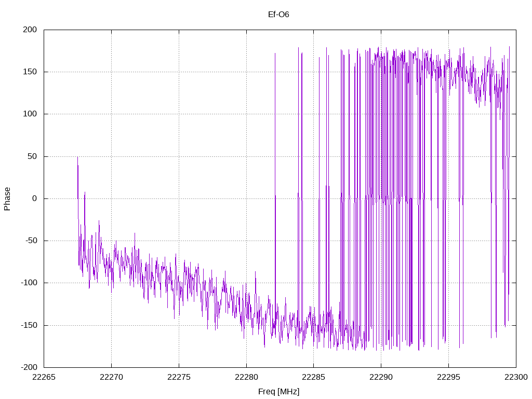Click x-axis tick label '22280'
Image resolution: width=532 pixels, height=399 pixels.
(x=246, y=377)
